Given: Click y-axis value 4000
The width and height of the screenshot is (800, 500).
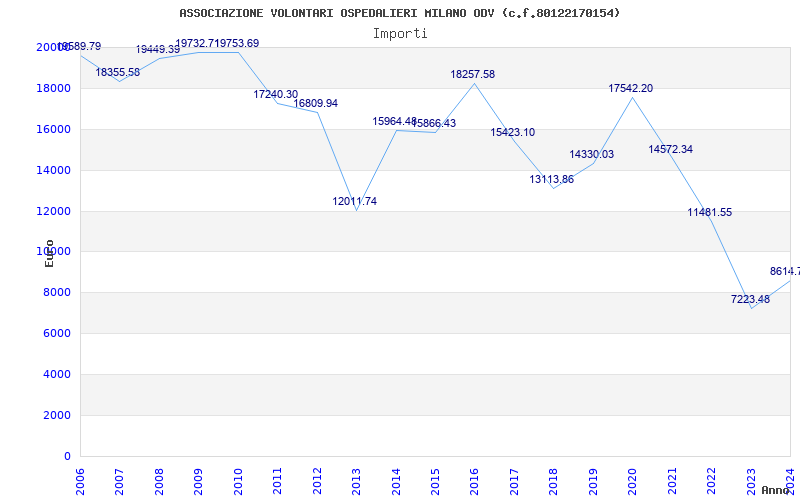Looking at the screenshot, I should pos(56,374).
